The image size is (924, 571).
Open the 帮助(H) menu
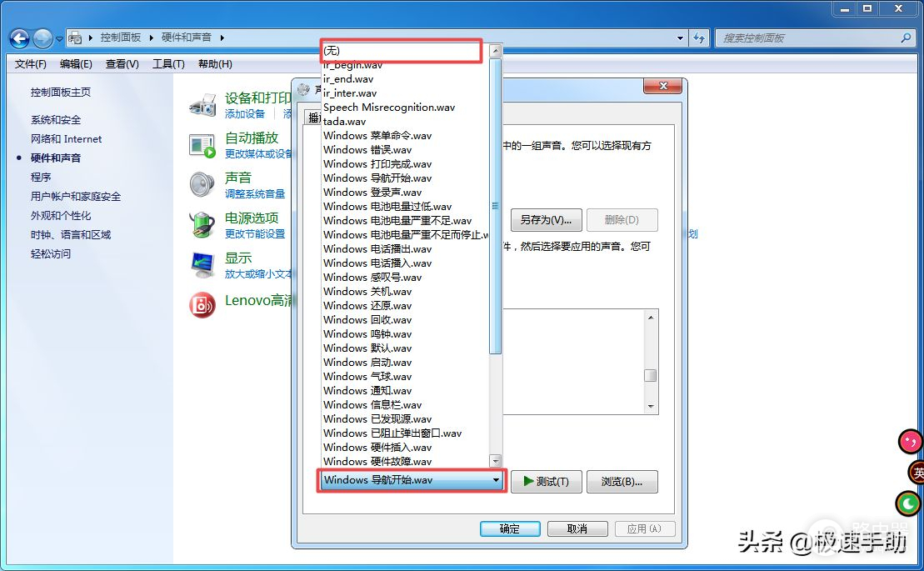pyautogui.click(x=215, y=63)
